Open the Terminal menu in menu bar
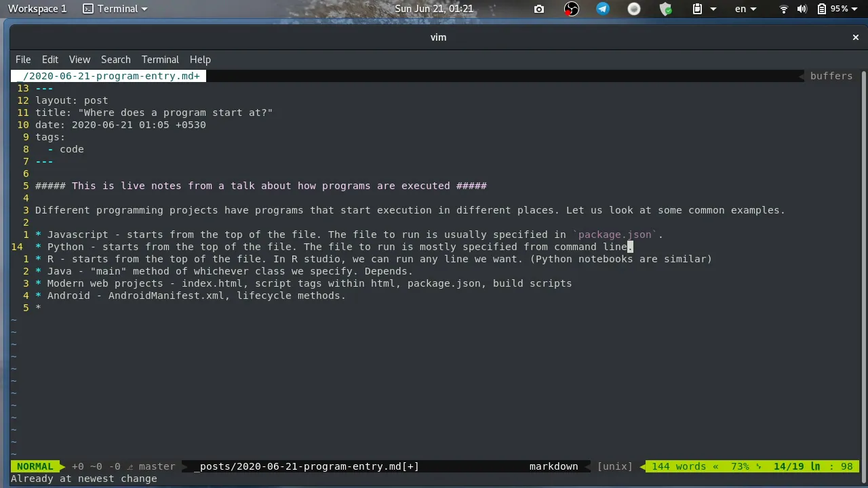The image size is (868, 488). 160,60
